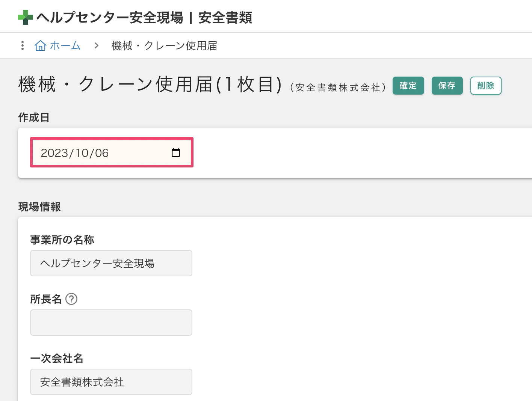Viewport: 532px width, 401px height.
Task: Select the 機械・クレーン使用届 breadcrumb item
Action: tap(164, 45)
